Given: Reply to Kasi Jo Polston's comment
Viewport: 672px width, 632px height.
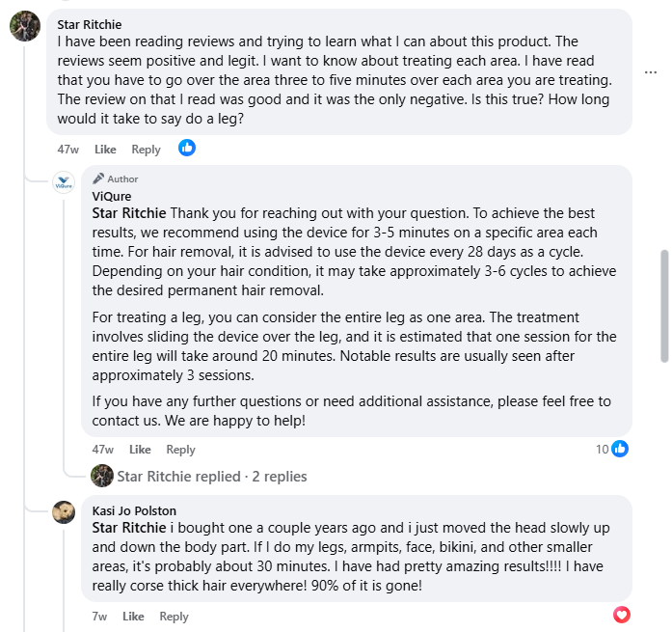Looking at the screenshot, I should pos(174,617).
